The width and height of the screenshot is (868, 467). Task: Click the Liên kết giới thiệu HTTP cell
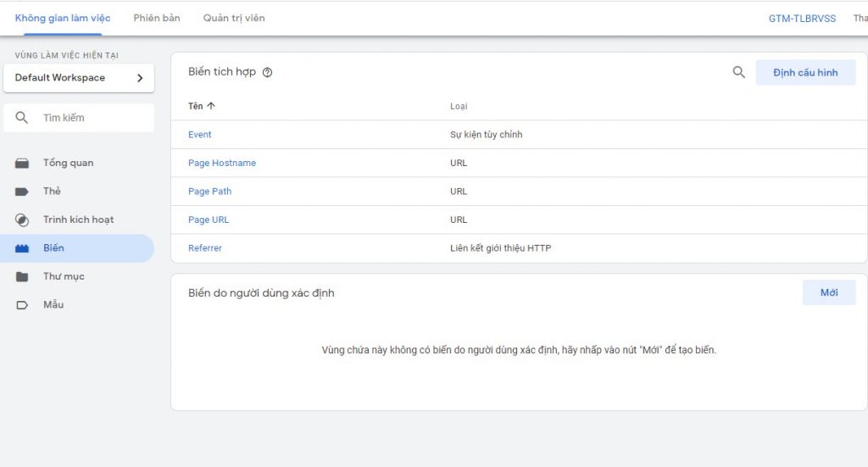click(x=500, y=247)
